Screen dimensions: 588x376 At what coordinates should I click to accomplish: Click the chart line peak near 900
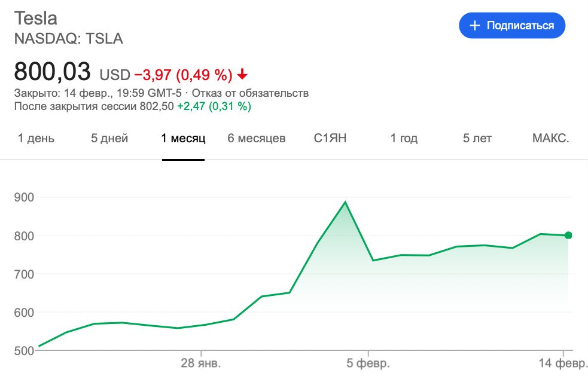coord(345,203)
